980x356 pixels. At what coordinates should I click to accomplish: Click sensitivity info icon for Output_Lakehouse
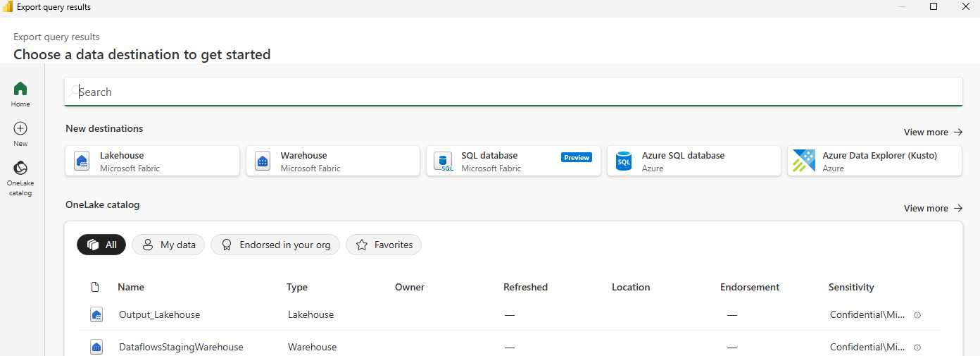coord(917,315)
